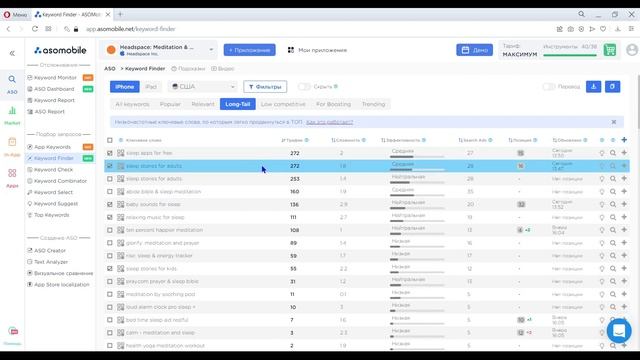Open Opera menu button

15,15
